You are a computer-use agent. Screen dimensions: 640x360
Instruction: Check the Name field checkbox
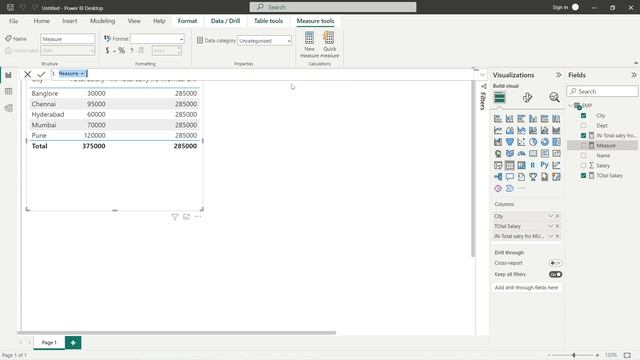pyautogui.click(x=583, y=156)
